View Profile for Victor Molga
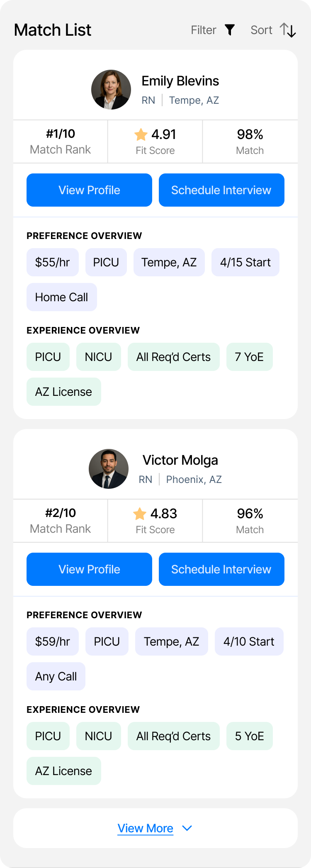Screen dimensions: 311x868 [x=89, y=569]
